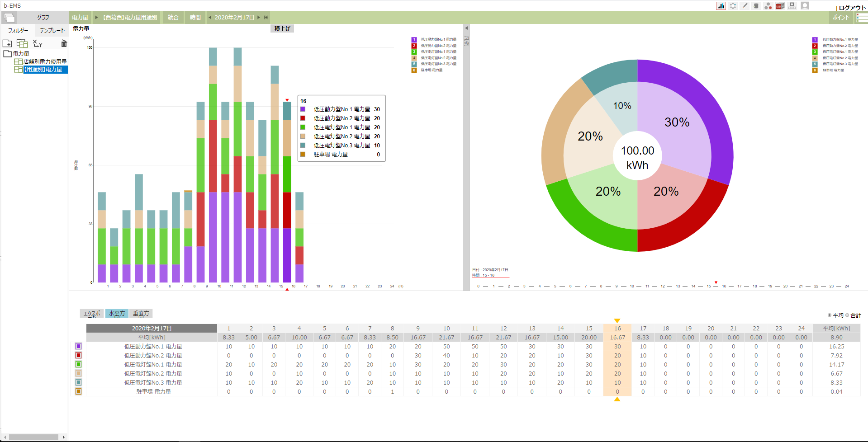
Task: Open the gear network settings icon
Action: (733, 6)
